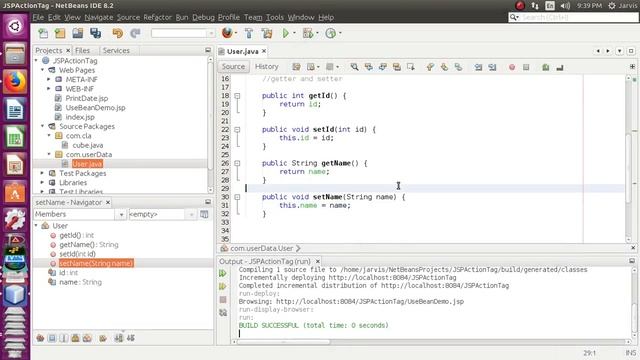
Task: Toggle highlight search in the editor toolbar
Action: [x=396, y=67]
